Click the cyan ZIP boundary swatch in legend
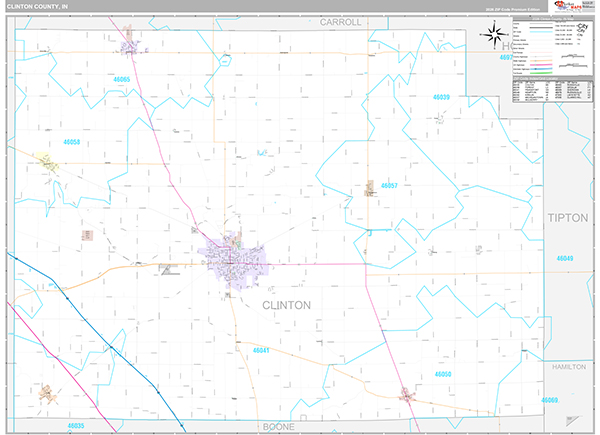Viewport: 600px width, 435px height. point(541,32)
